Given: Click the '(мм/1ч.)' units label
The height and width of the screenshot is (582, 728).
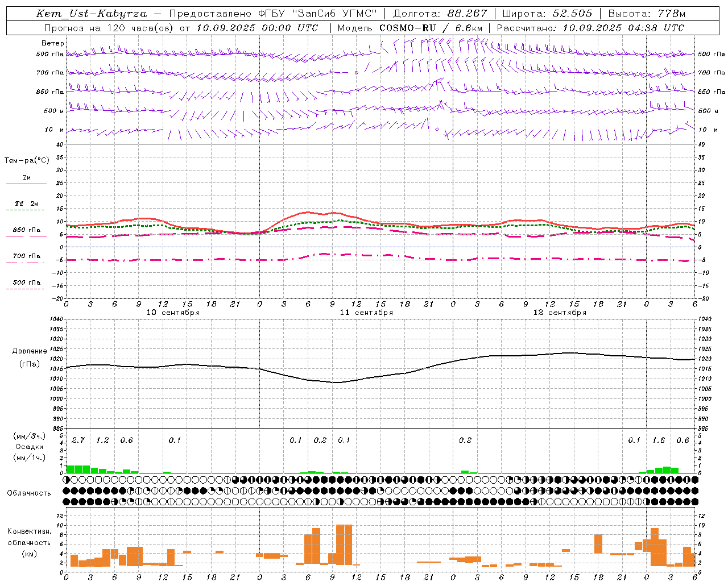Looking at the screenshot, I should (29, 458).
